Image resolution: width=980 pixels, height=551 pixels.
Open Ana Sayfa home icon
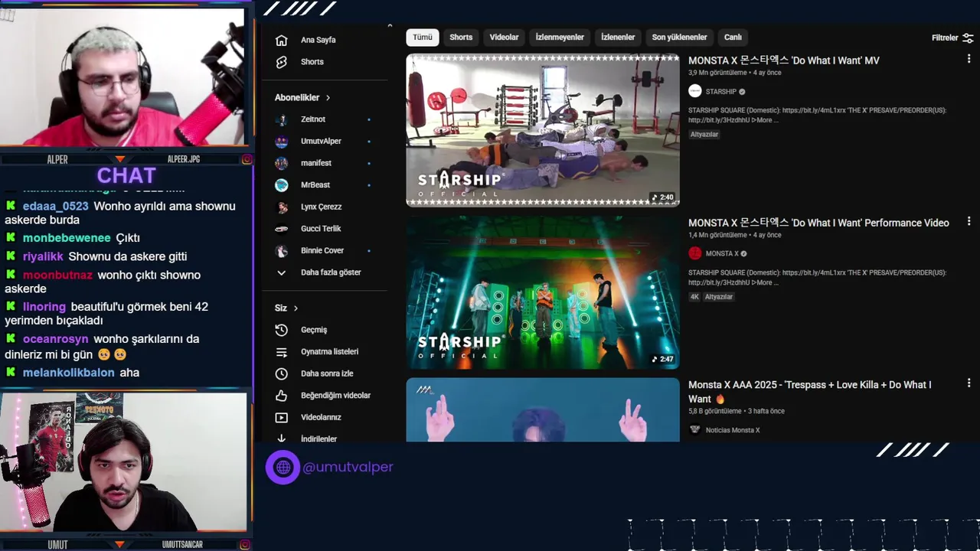(281, 40)
